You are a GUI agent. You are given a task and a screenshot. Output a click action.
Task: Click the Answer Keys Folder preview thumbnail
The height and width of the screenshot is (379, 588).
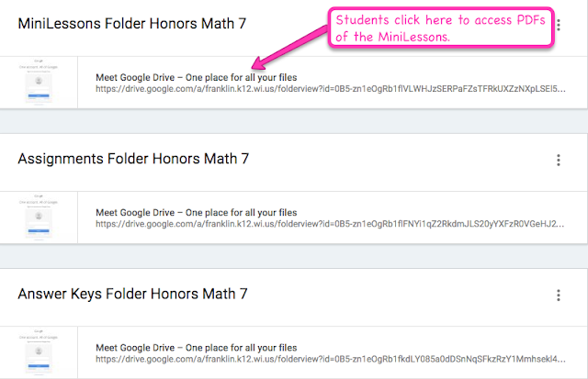pos(39,352)
